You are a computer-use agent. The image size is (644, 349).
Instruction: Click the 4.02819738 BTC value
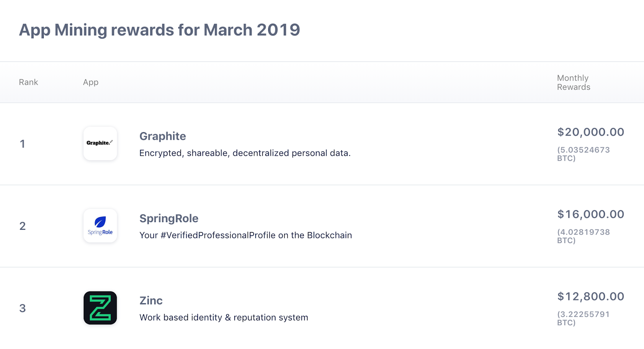583,236
